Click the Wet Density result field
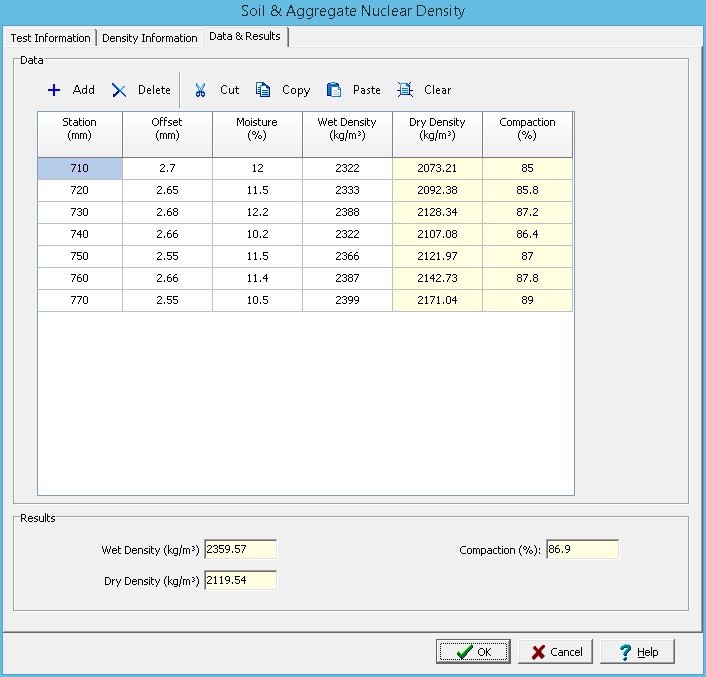This screenshot has width=706, height=677. tap(240, 549)
